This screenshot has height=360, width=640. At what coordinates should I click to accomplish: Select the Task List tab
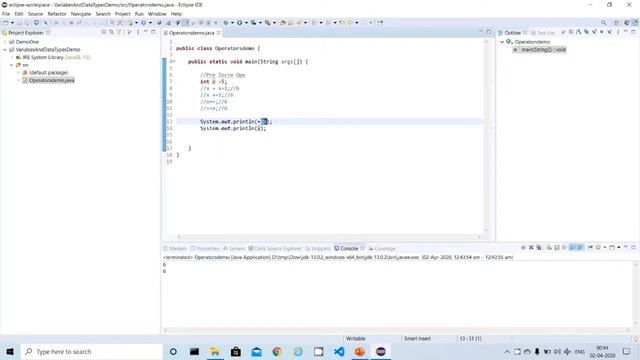pyautogui.click(x=543, y=33)
